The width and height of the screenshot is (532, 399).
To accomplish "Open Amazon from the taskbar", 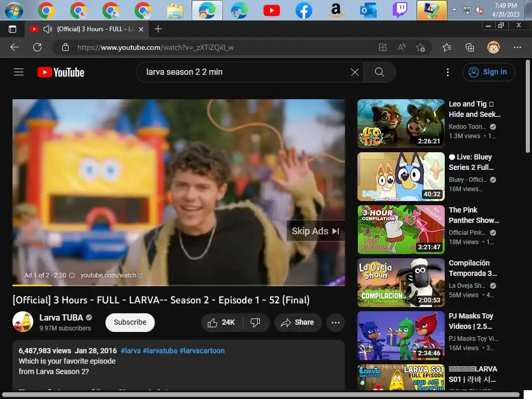I will point(336,10).
